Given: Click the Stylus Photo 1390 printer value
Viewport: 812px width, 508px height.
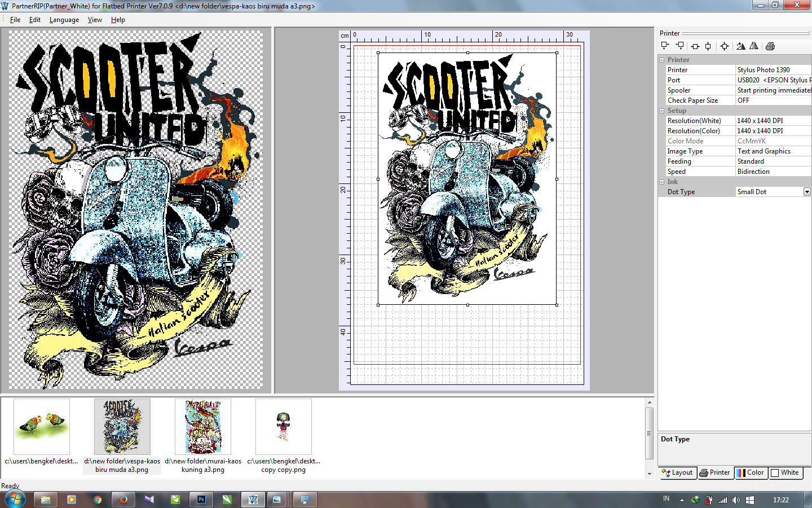Looking at the screenshot, I should click(x=774, y=70).
